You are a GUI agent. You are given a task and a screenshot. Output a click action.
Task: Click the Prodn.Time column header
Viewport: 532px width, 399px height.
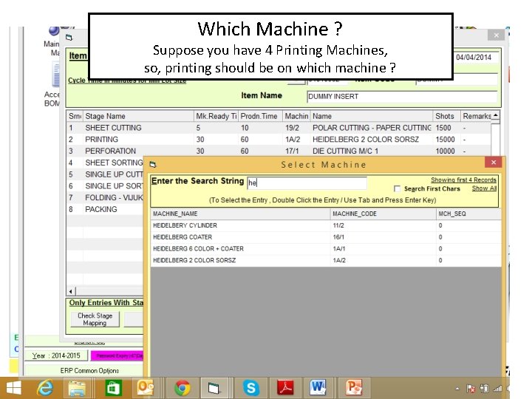click(260, 117)
